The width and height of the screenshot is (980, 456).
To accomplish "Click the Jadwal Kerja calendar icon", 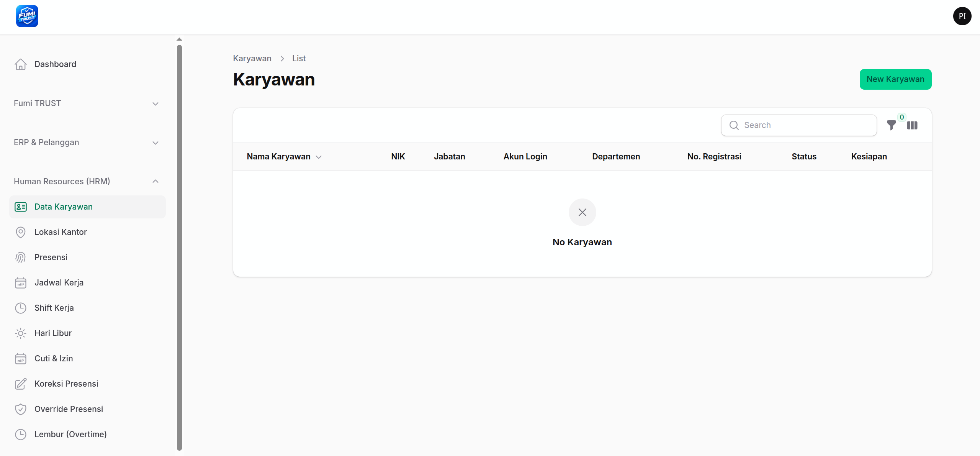I will 21,283.
